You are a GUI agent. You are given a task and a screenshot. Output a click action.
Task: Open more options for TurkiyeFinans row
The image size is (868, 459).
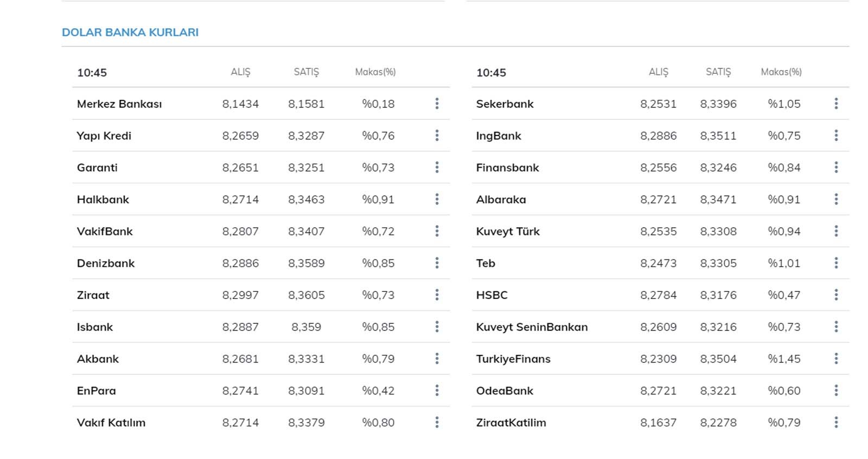(836, 359)
